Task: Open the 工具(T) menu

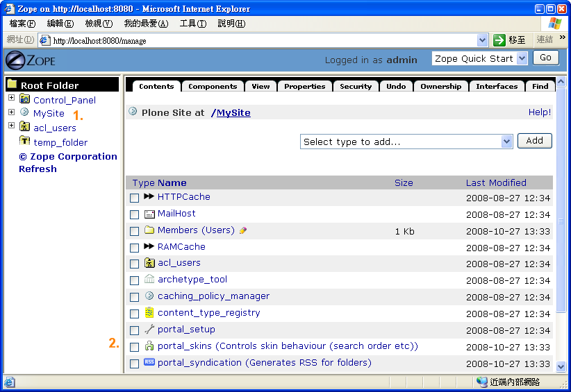Action: 193,24
